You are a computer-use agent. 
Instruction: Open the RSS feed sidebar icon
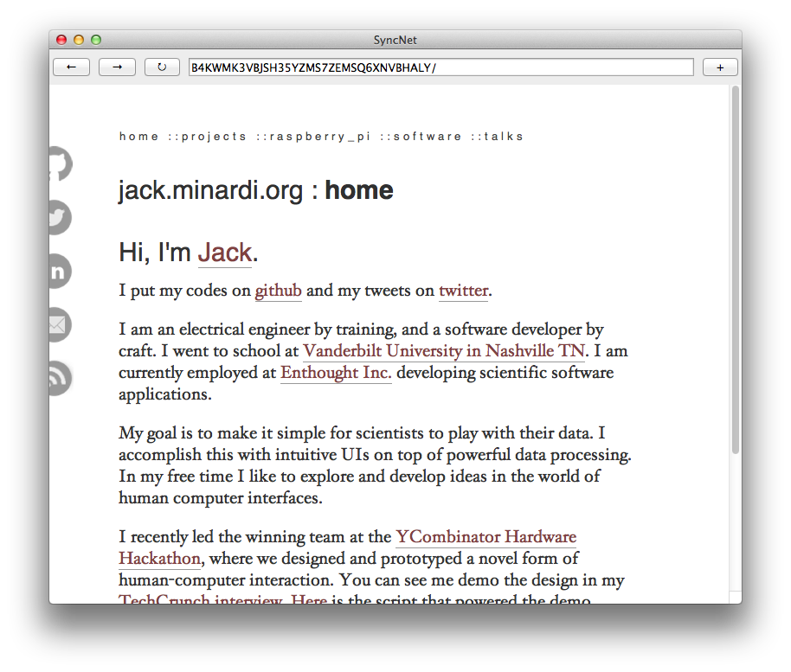(x=60, y=378)
